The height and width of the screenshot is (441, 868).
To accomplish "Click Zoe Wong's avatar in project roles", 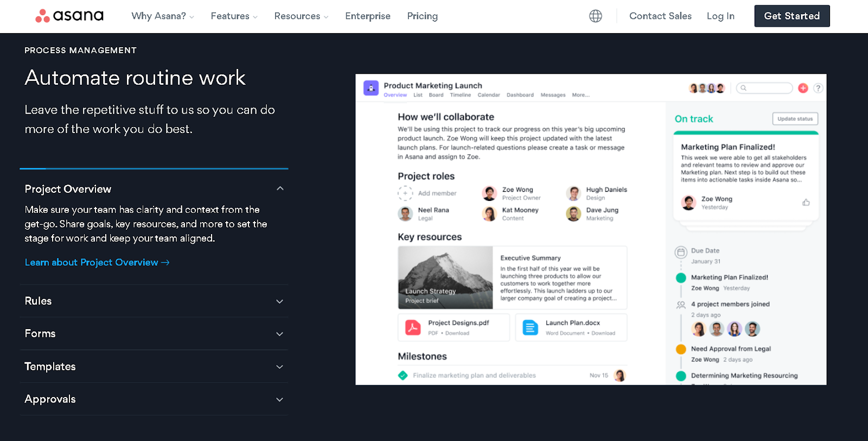I will point(489,193).
